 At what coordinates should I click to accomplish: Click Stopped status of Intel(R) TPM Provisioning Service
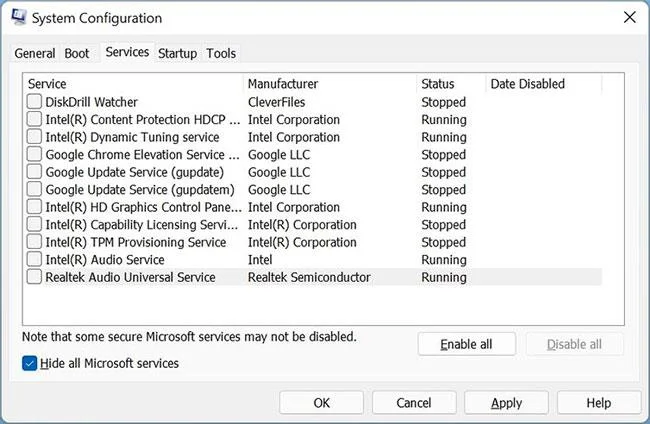point(444,242)
